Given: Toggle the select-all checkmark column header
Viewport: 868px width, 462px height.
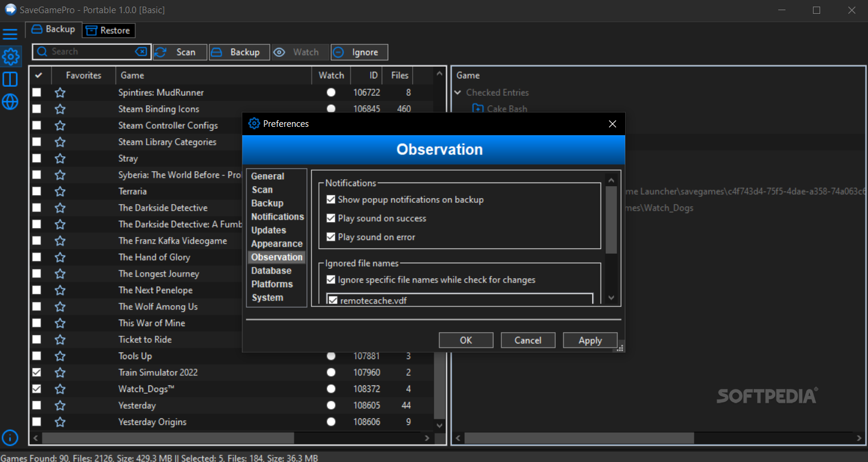Looking at the screenshot, I should pyautogui.click(x=39, y=75).
